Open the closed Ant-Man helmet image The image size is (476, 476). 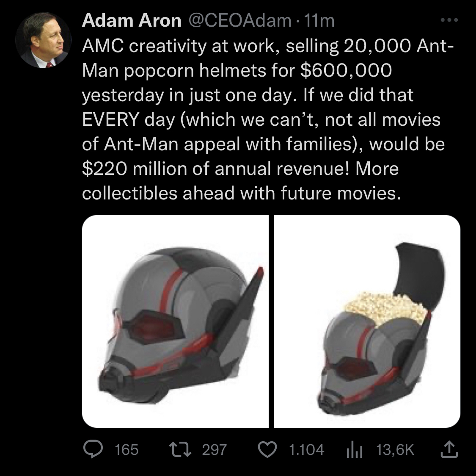pos(175,322)
